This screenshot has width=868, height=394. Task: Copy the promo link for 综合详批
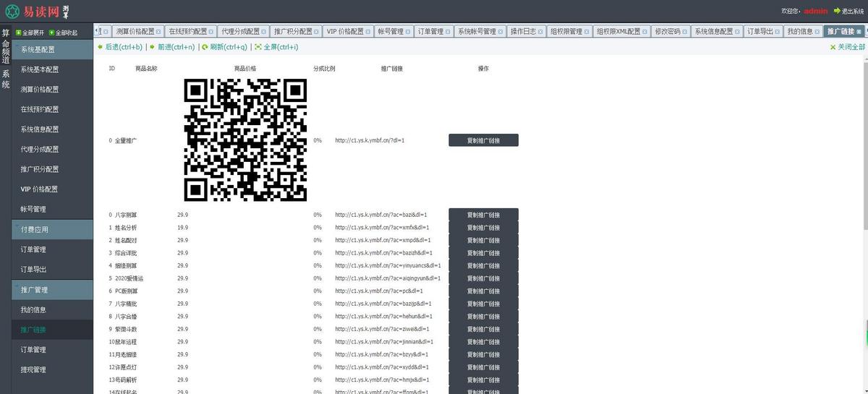(483, 252)
